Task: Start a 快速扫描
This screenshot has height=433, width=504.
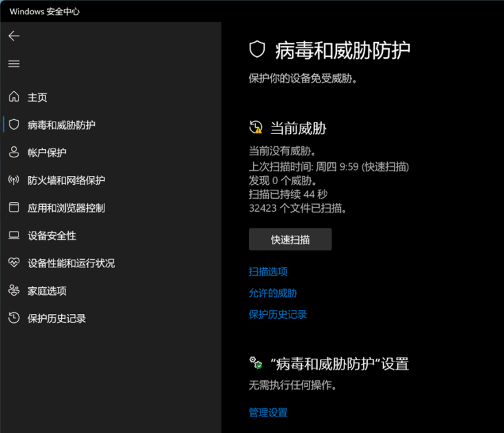Action: (x=290, y=239)
